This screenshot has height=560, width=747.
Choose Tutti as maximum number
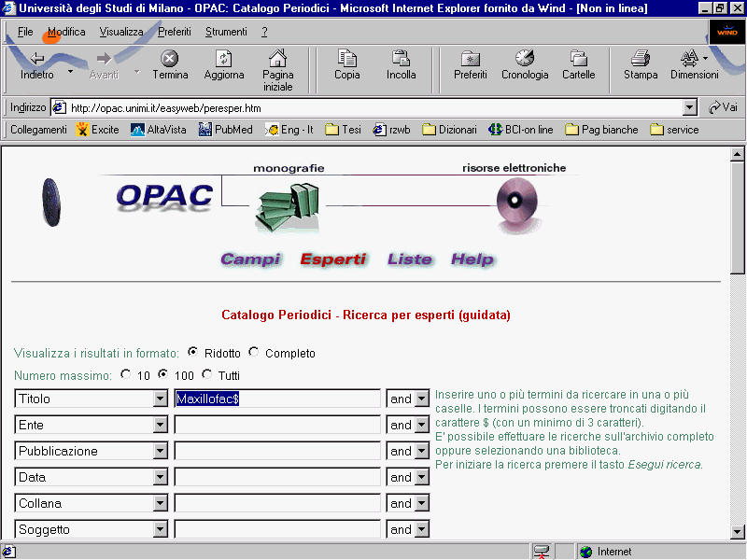[x=207, y=374]
